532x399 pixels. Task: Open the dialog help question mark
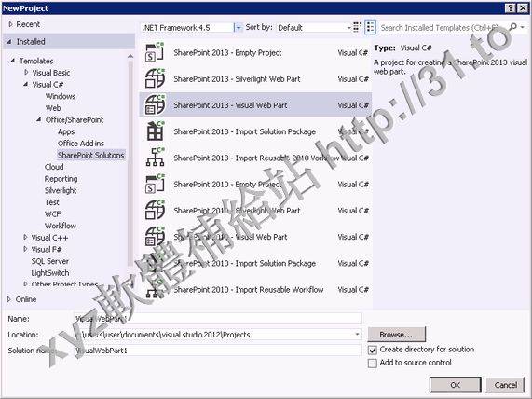click(x=511, y=8)
